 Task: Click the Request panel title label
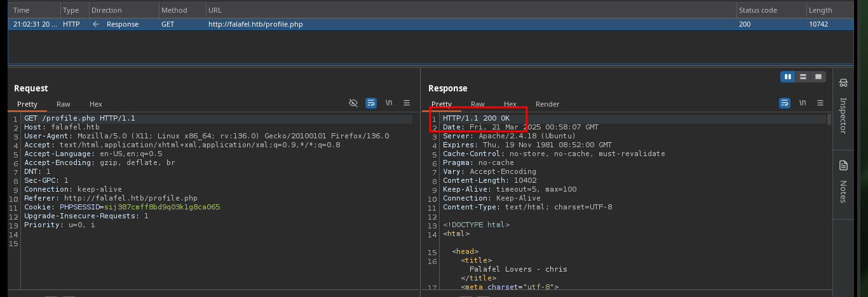point(31,88)
